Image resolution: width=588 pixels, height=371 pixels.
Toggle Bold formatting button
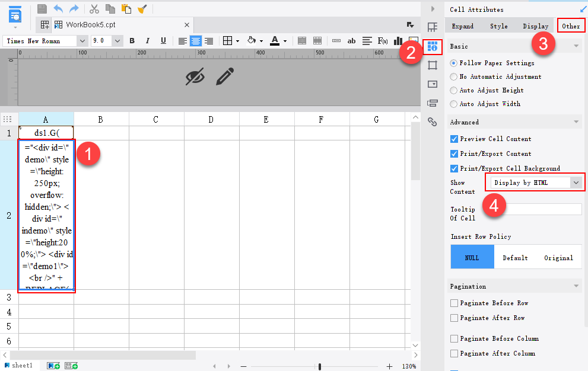point(132,41)
